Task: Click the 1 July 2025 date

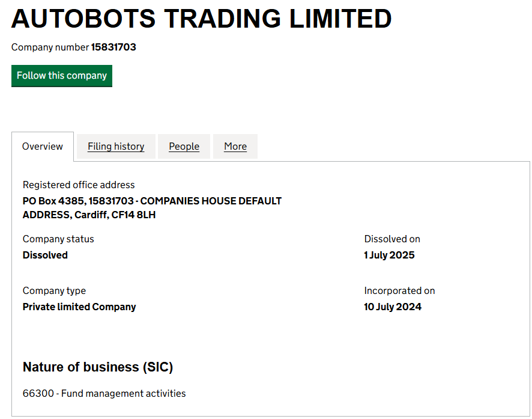Action: point(389,255)
